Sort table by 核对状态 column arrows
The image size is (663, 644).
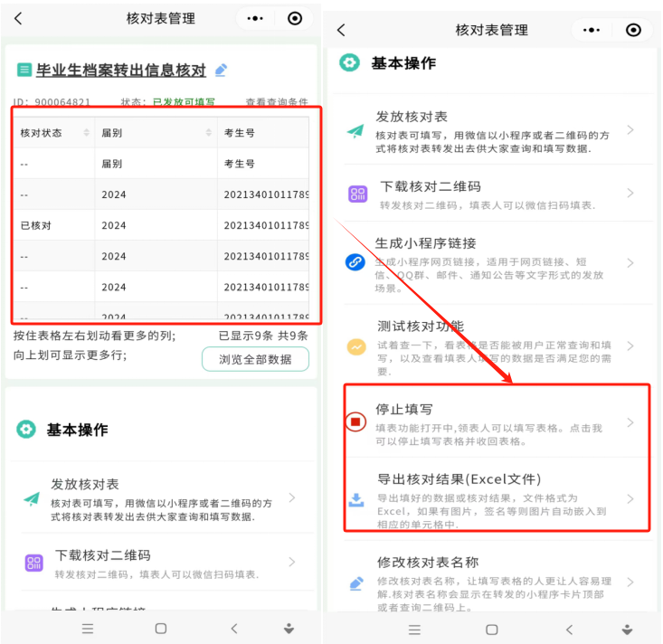[86, 132]
